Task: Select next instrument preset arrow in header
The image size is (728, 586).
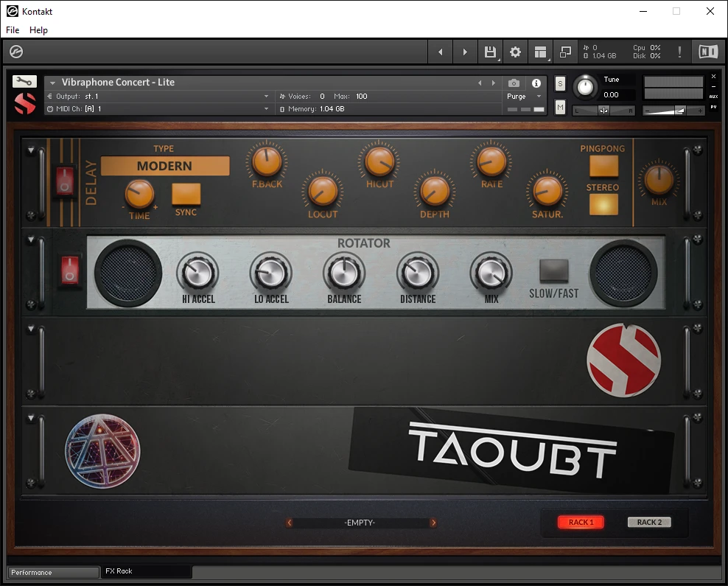Action: pyautogui.click(x=494, y=83)
